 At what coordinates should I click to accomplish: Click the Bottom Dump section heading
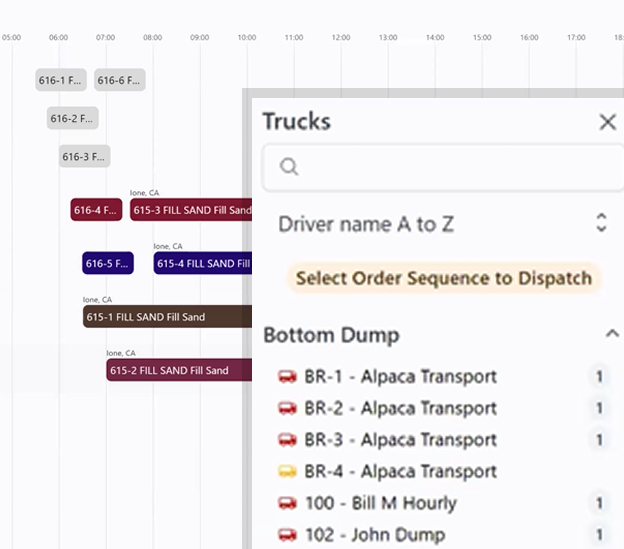tap(332, 335)
